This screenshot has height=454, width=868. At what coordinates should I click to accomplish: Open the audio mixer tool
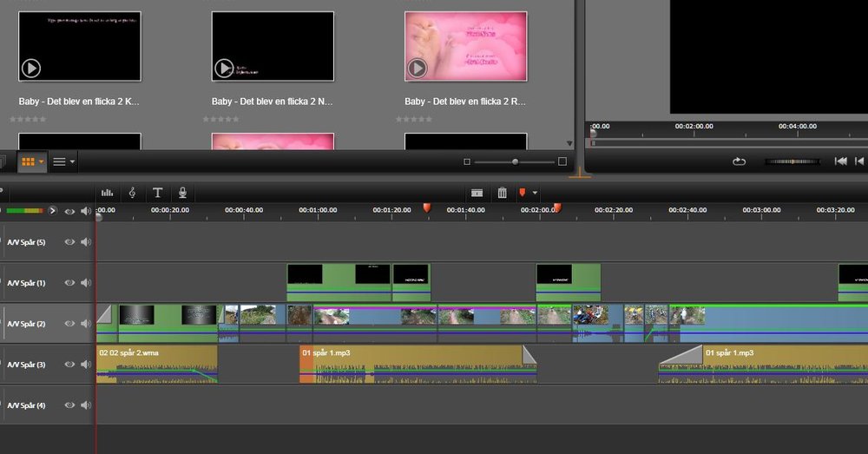[x=108, y=193]
